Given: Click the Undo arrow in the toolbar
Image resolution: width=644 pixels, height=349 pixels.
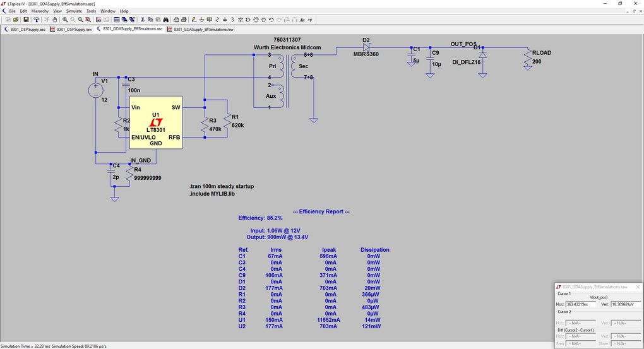Looking at the screenshot, I should point(271,20).
